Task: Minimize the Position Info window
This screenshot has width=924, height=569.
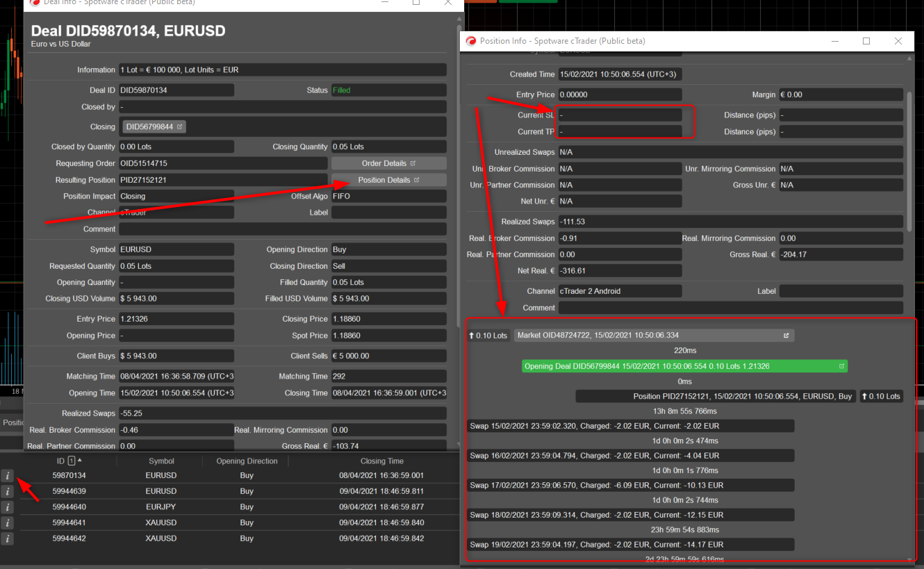Action: click(835, 41)
